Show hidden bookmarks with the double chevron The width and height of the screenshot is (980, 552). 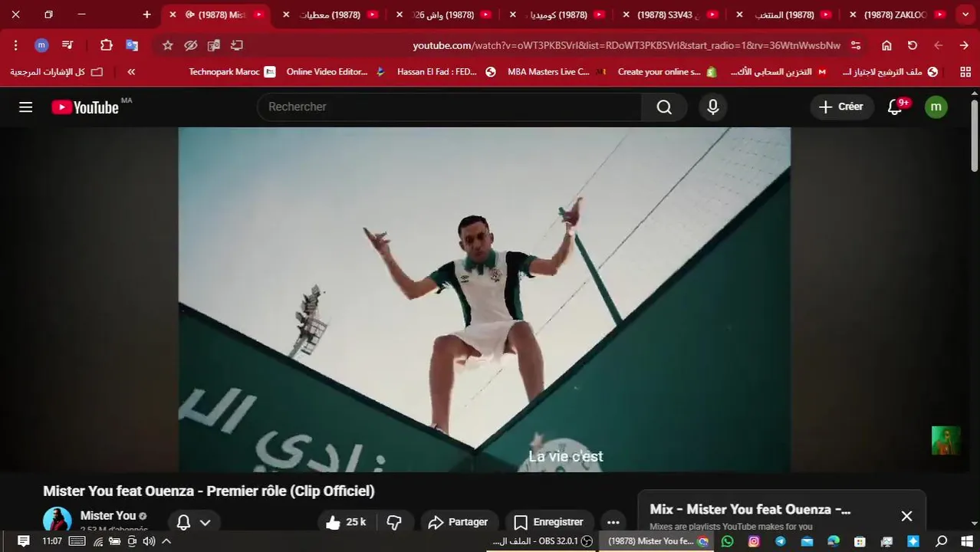131,71
